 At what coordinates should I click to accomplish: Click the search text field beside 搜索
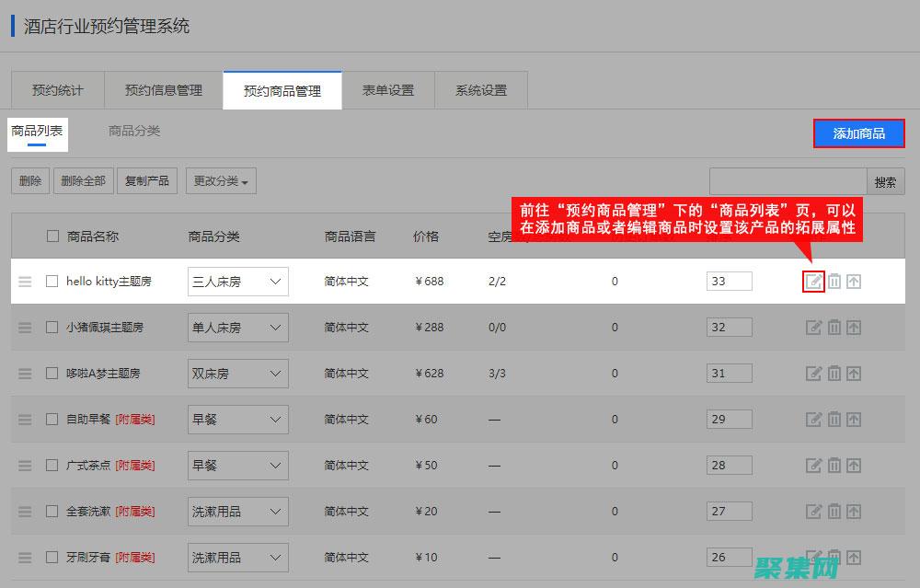point(788,181)
